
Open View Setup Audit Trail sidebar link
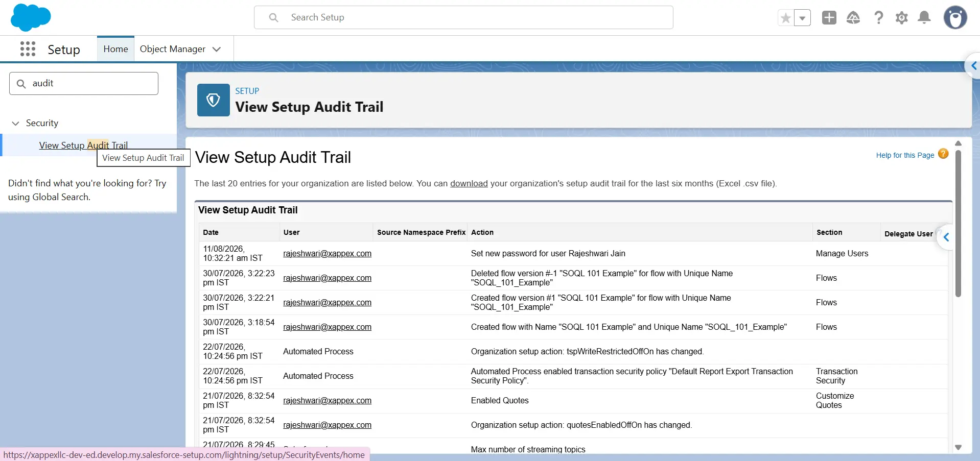coord(83,145)
